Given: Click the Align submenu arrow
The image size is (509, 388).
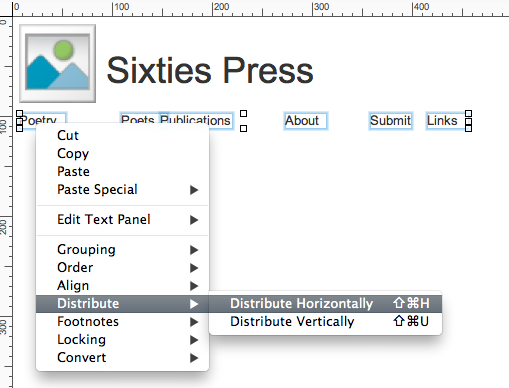Looking at the screenshot, I should tap(194, 286).
